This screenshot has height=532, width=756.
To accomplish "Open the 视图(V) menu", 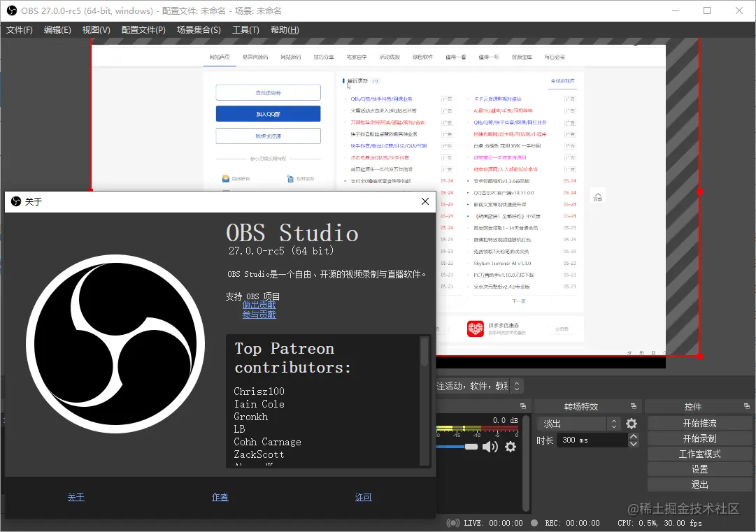I will [x=96, y=30].
